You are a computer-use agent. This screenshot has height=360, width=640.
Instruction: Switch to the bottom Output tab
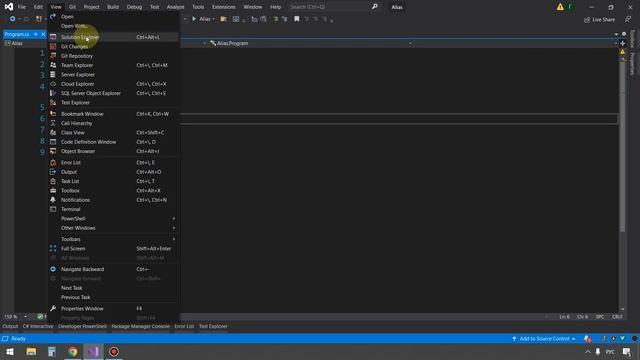[10, 327]
